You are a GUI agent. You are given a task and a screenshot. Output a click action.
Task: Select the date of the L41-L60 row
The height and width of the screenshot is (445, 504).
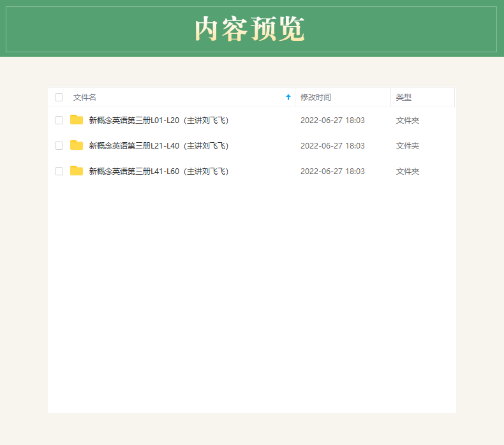coord(332,171)
